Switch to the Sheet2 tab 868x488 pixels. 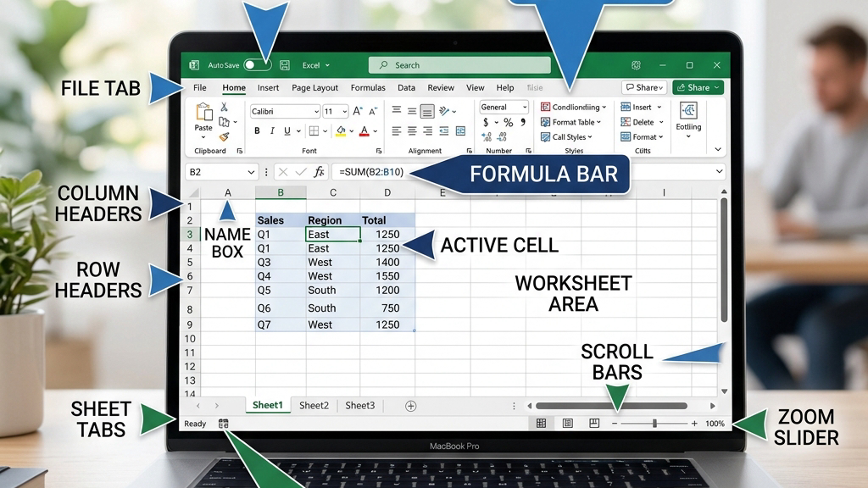[x=314, y=406]
